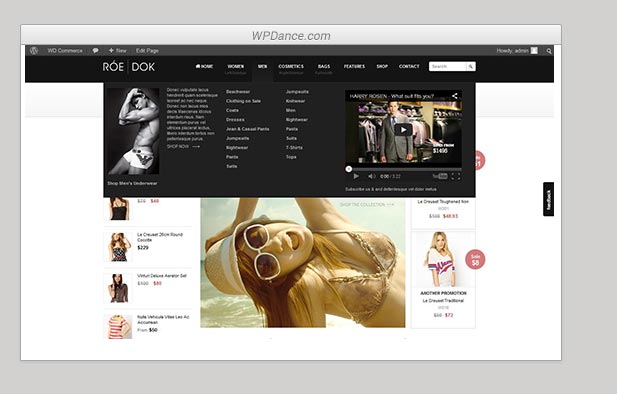Click in the site Search field
This screenshot has height=394, width=617.
(x=448, y=67)
